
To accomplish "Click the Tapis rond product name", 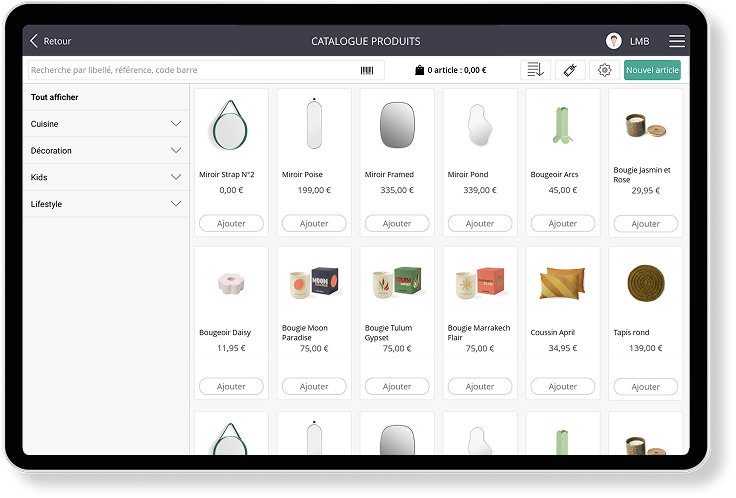I will (x=631, y=332).
